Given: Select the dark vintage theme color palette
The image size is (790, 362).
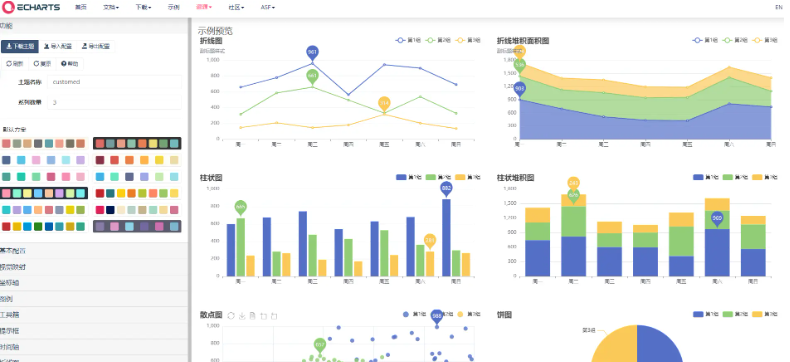Looking at the screenshot, I should pyautogui.click(x=137, y=143).
